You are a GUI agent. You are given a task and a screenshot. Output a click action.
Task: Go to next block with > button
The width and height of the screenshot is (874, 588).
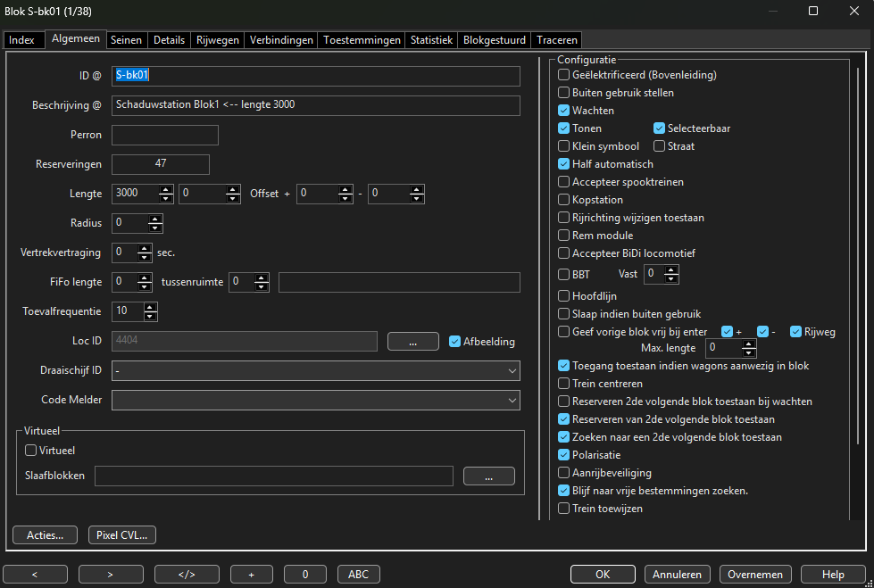click(111, 574)
